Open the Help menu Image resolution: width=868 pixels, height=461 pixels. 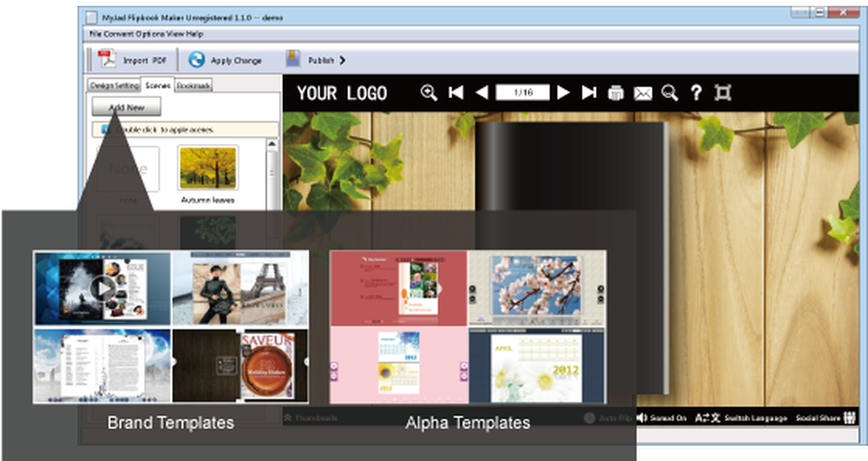pos(194,35)
